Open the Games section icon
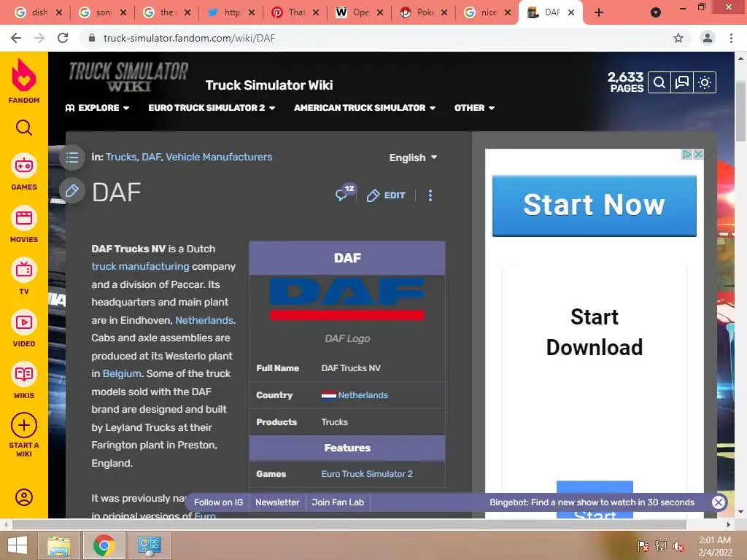 (24, 166)
